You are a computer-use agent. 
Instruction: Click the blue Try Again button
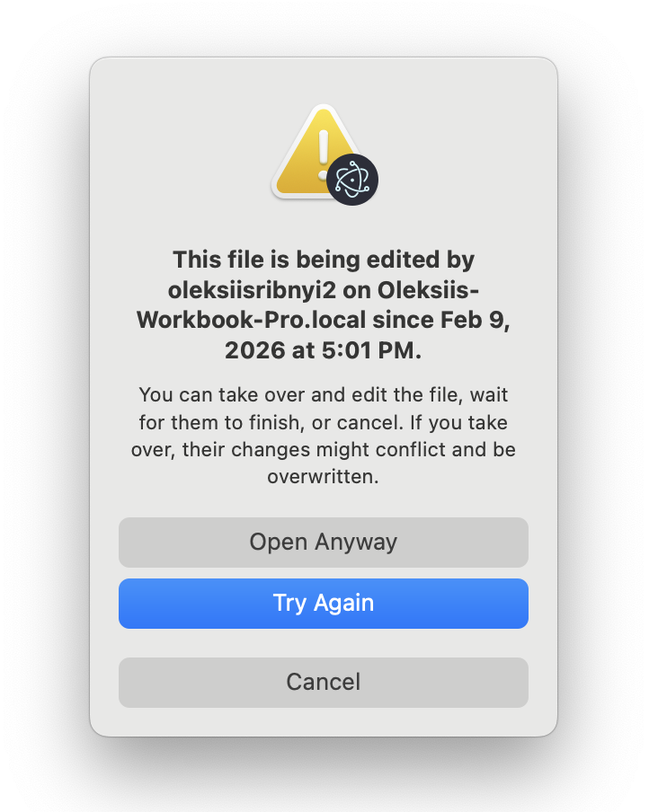[x=324, y=603]
